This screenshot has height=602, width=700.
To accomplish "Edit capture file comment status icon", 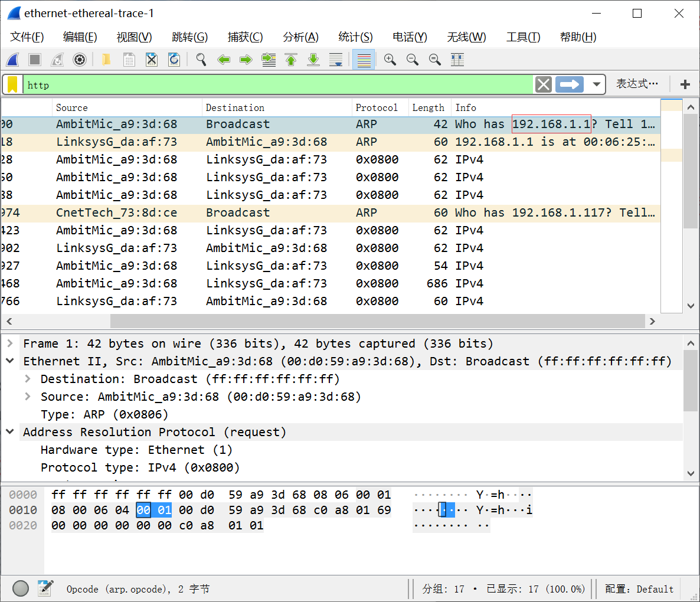I will (45, 588).
